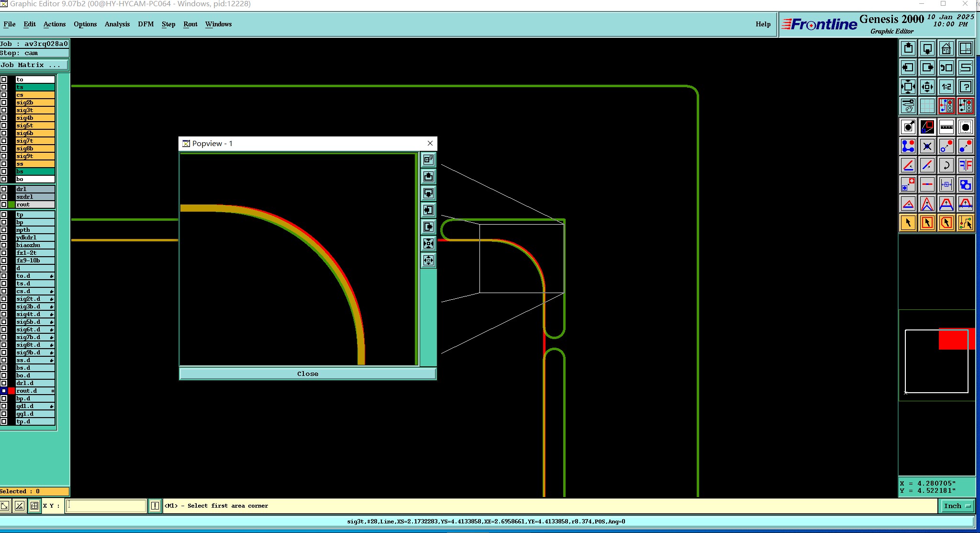The image size is (980, 533).
Task: Open the Inch units dropdown
Action: pyautogui.click(x=957, y=506)
